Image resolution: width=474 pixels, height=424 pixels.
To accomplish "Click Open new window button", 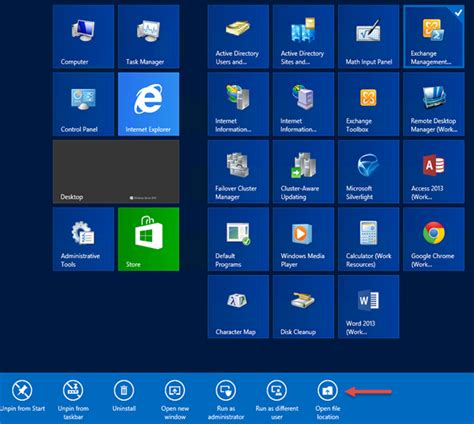I will [x=175, y=399].
